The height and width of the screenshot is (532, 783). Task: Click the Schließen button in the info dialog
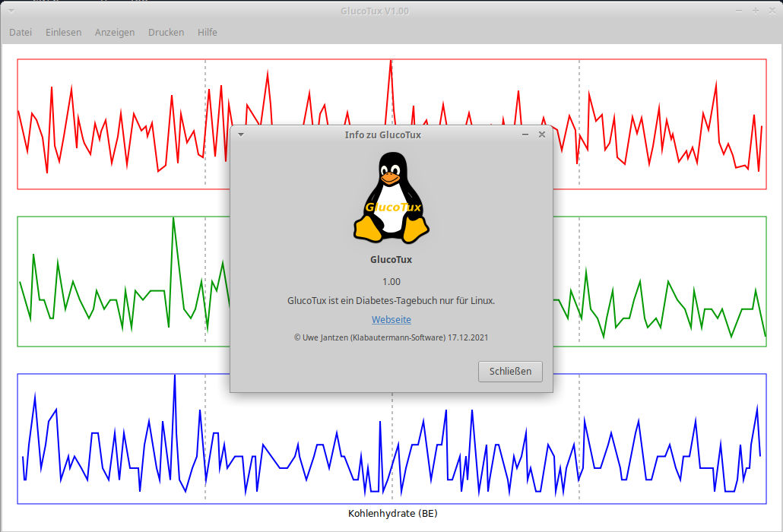point(510,372)
